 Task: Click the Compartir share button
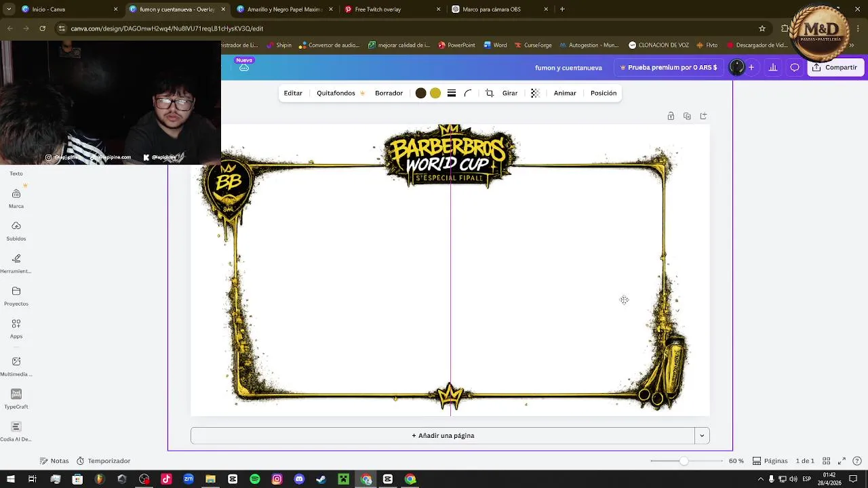(x=835, y=67)
